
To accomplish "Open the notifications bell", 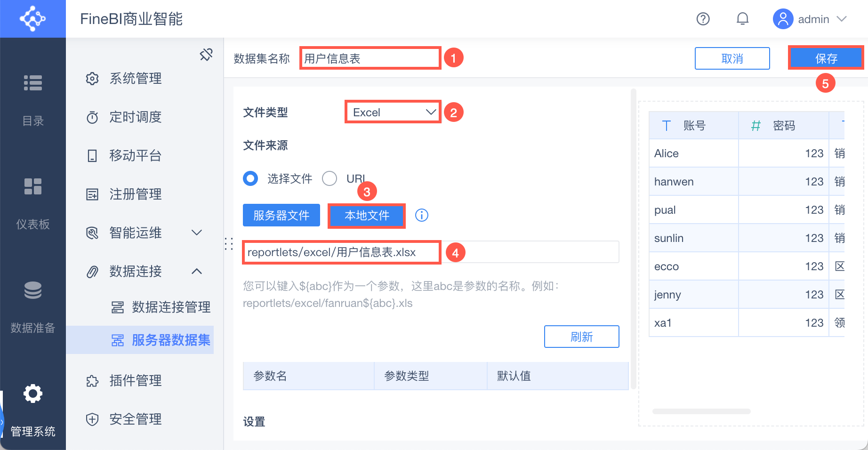I will coord(742,19).
